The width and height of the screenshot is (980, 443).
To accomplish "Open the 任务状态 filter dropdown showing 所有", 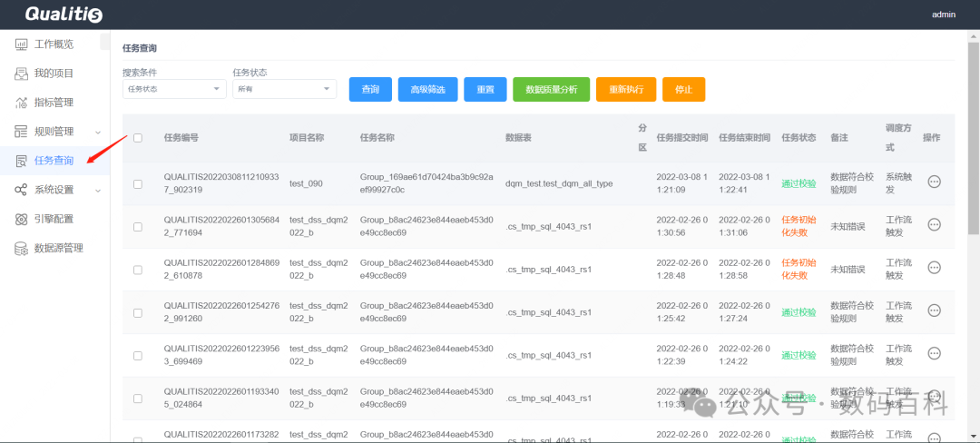I will tap(284, 89).
